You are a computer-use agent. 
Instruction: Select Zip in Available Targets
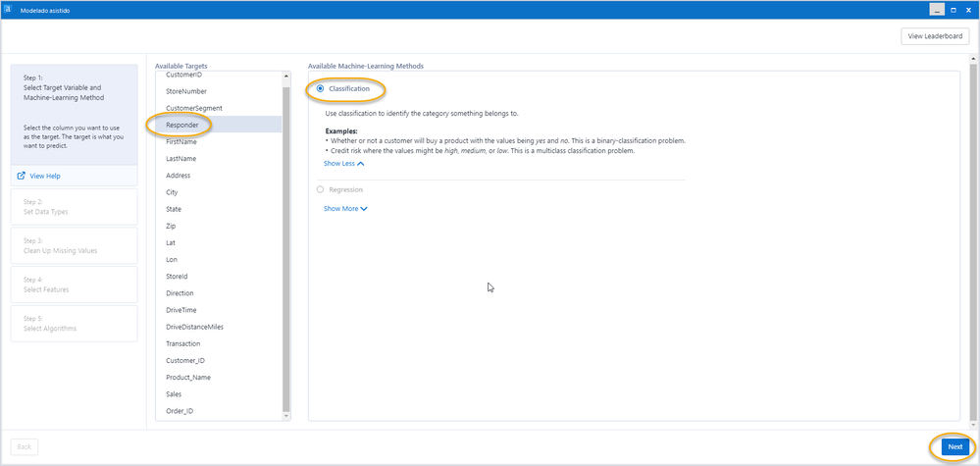219,226
